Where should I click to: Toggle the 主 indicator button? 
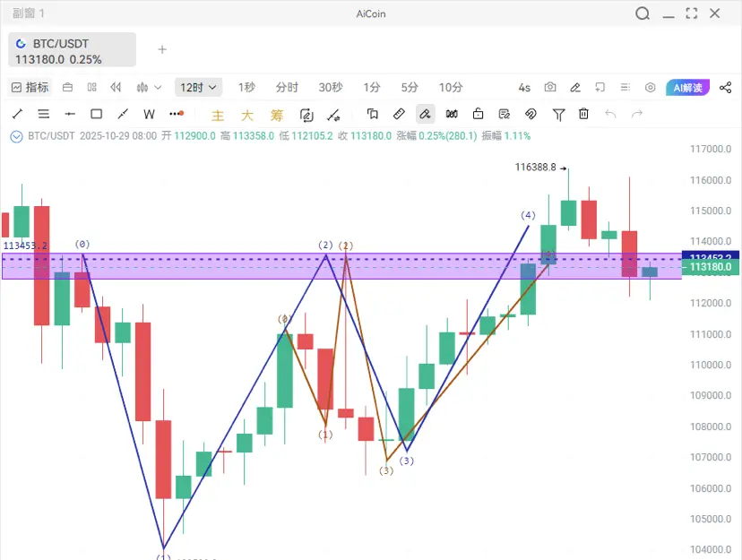tap(218, 116)
